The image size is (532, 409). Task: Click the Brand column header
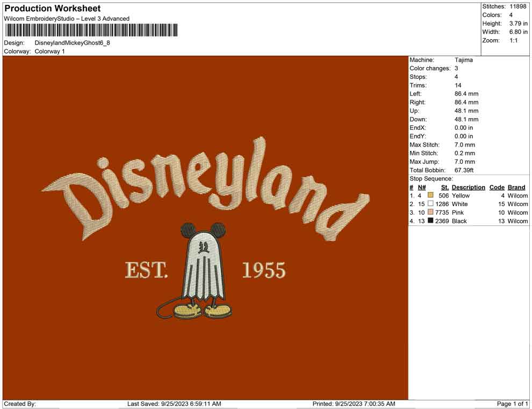click(x=516, y=187)
